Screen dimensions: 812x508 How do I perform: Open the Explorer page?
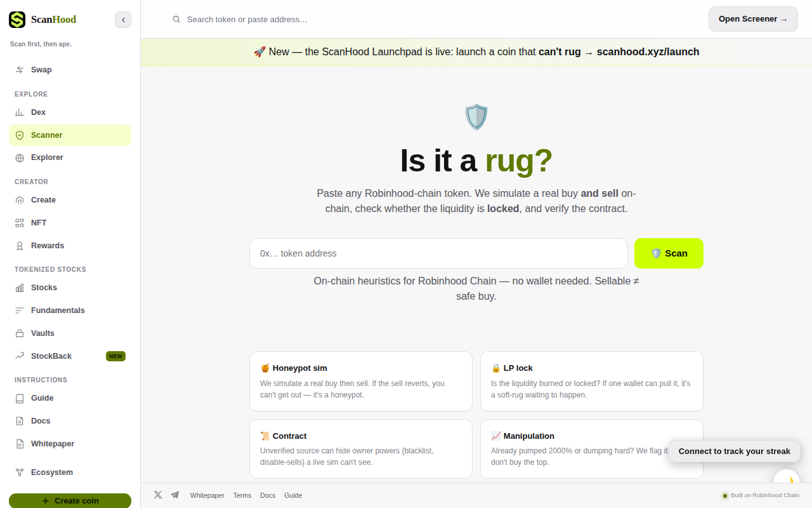pyautogui.click(x=70, y=157)
